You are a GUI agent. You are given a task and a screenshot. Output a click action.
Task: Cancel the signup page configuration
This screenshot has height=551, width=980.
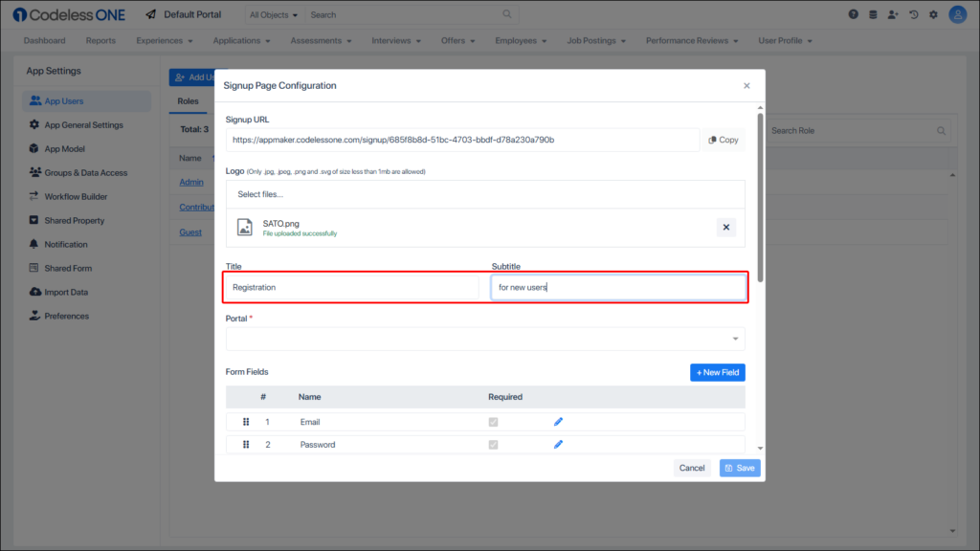(x=692, y=468)
